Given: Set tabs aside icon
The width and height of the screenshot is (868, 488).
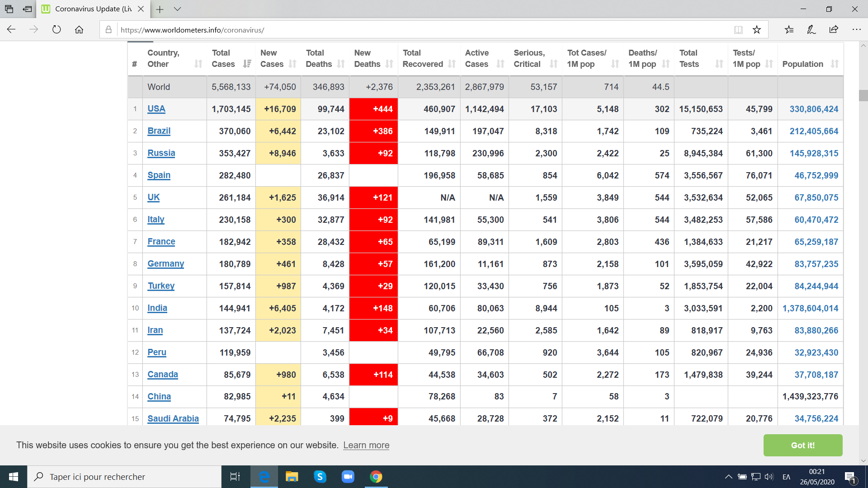Looking at the screenshot, I should [28, 9].
